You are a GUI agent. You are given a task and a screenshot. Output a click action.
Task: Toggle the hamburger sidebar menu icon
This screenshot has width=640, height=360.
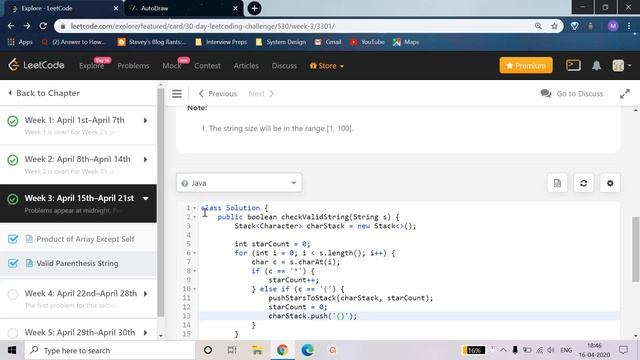tap(177, 93)
